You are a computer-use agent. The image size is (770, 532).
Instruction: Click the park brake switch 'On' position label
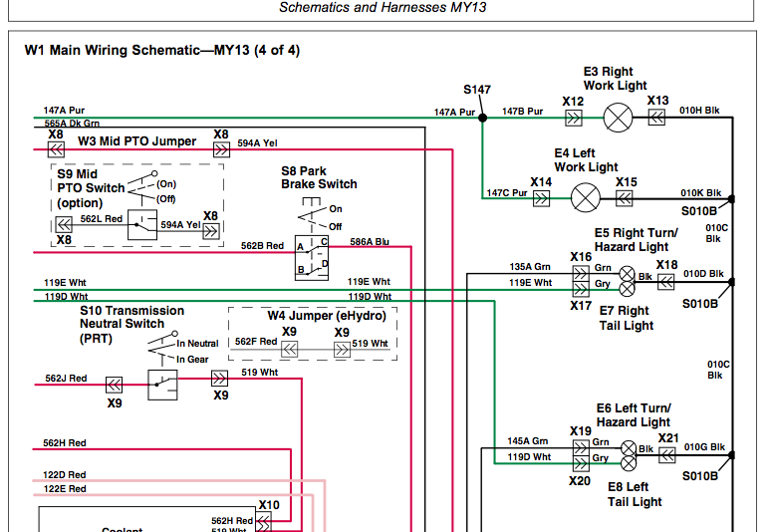click(x=336, y=209)
